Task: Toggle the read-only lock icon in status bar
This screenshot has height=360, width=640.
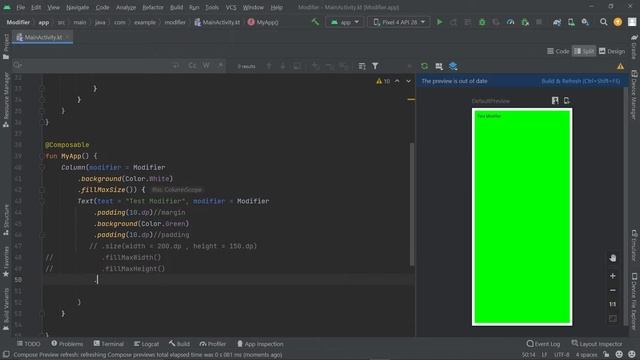Action: [x=606, y=355]
